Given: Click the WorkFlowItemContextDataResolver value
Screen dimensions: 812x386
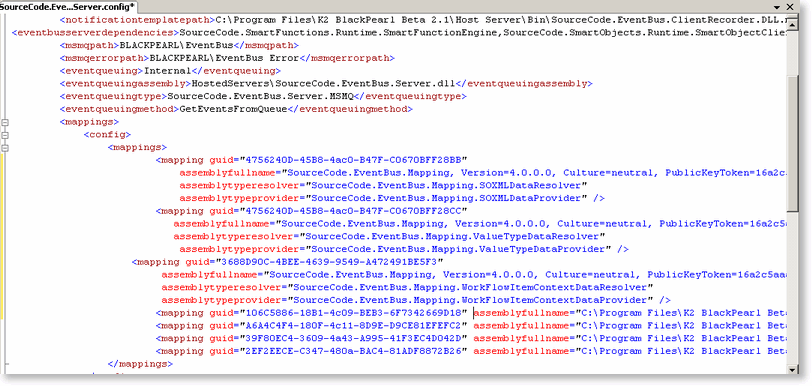Looking at the screenshot, I should [x=470, y=287].
